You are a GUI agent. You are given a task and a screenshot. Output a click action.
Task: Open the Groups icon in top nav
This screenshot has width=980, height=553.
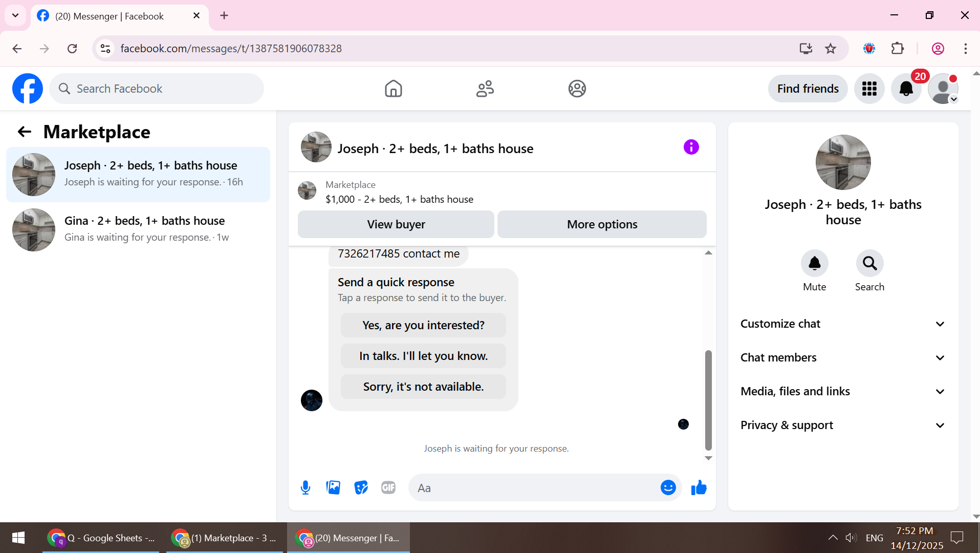pyautogui.click(x=577, y=89)
